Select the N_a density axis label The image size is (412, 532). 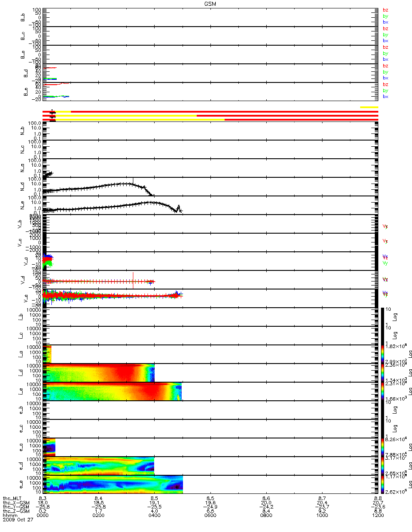point(22,168)
